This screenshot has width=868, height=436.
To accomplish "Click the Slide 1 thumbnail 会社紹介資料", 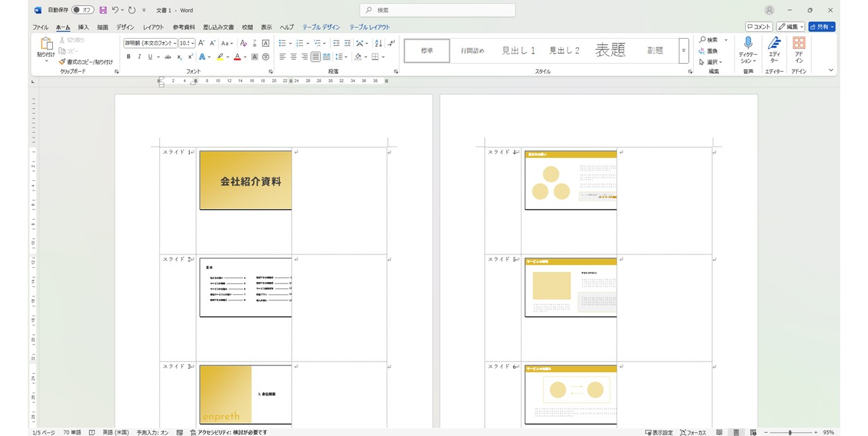I will (x=245, y=180).
